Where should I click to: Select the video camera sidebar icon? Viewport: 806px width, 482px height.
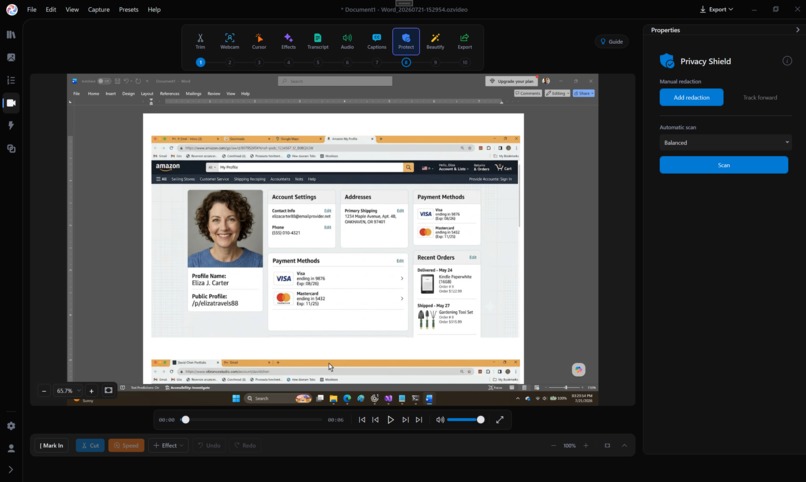click(11, 103)
